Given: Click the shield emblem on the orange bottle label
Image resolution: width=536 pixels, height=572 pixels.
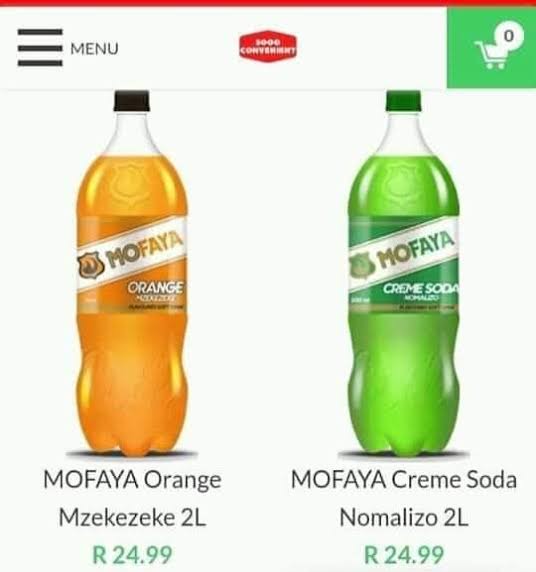Looking at the screenshot, I should (90, 265).
